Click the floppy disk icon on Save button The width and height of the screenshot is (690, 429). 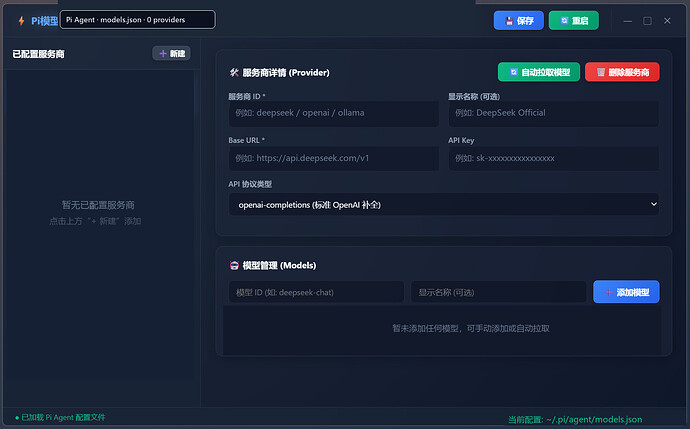coord(509,21)
